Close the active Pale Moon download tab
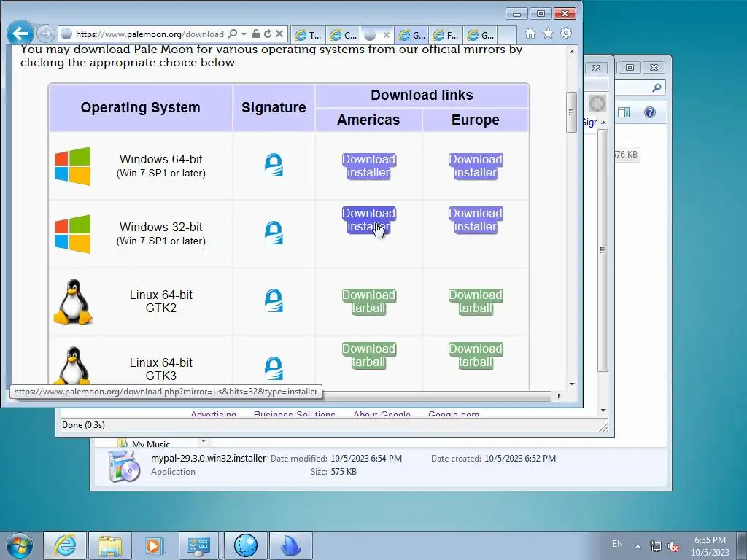 (x=387, y=35)
